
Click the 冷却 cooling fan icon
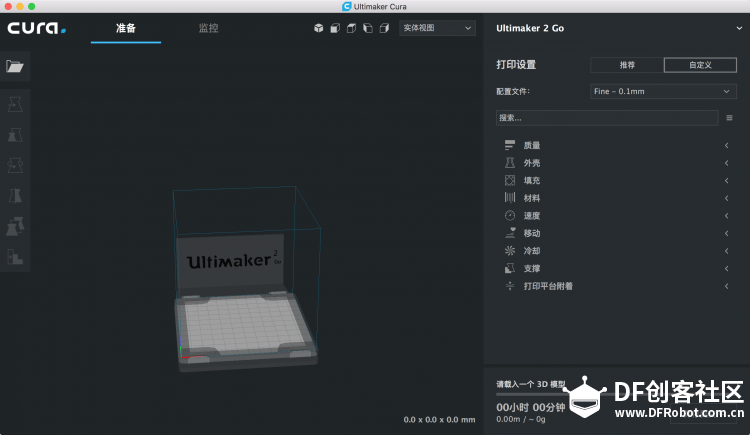click(x=510, y=250)
